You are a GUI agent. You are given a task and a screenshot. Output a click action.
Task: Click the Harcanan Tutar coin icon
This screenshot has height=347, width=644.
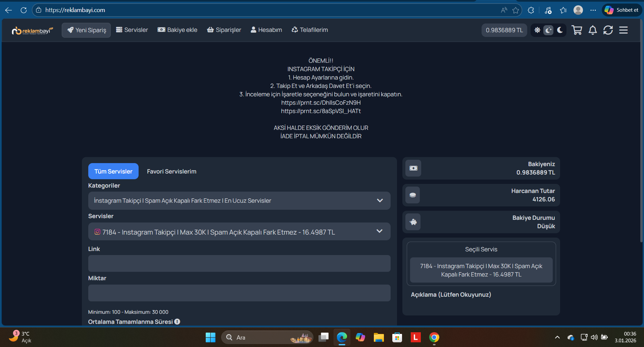click(413, 195)
